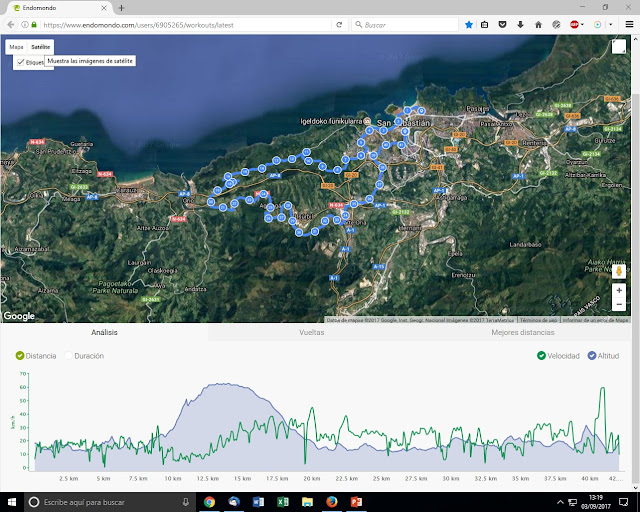
Task: Show bookmarks list icon in toolbar
Action: tap(484, 25)
